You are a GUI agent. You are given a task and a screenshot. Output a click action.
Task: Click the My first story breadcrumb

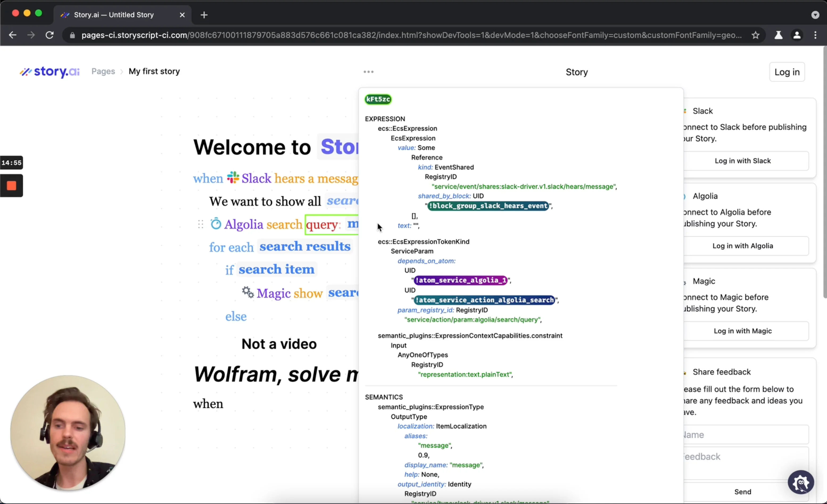point(154,71)
